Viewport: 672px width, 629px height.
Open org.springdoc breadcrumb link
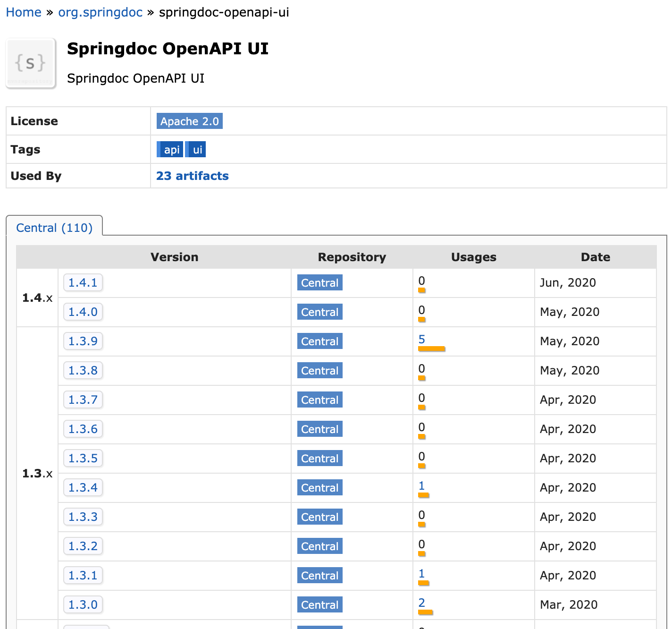point(100,12)
